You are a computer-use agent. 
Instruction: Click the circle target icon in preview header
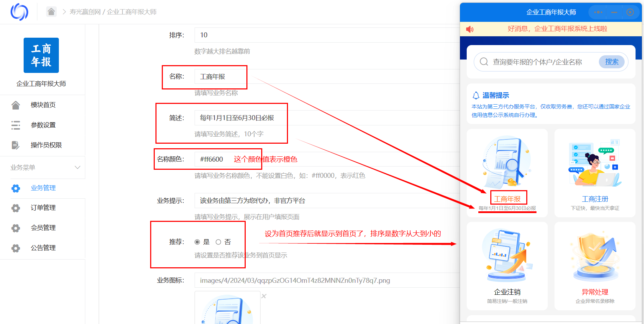coord(630,12)
